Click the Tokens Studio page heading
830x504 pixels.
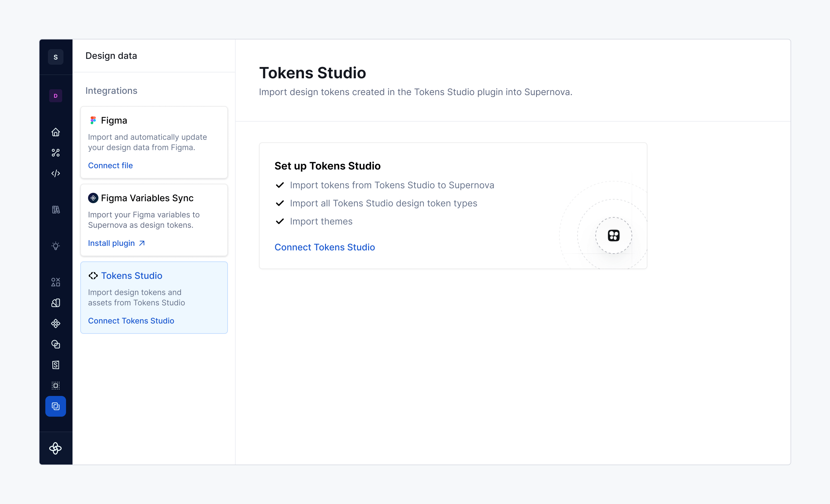pyautogui.click(x=312, y=73)
